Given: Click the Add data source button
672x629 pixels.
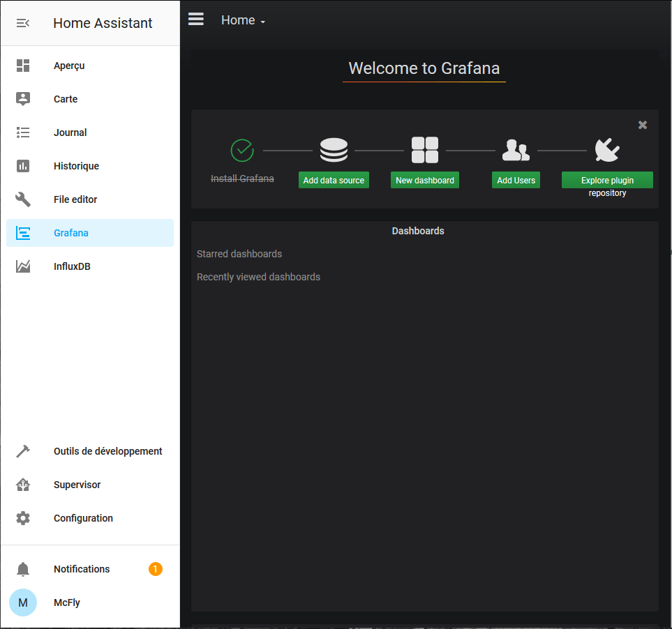Looking at the screenshot, I should point(334,180).
